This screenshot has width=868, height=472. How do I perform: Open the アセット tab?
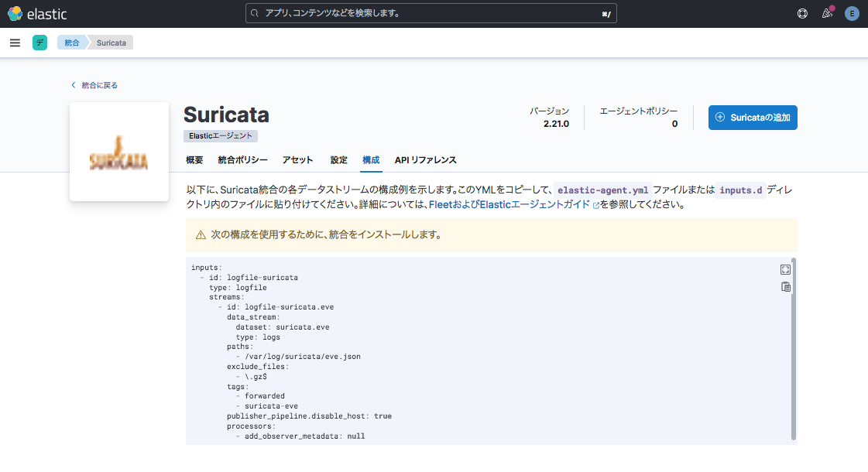click(x=298, y=160)
